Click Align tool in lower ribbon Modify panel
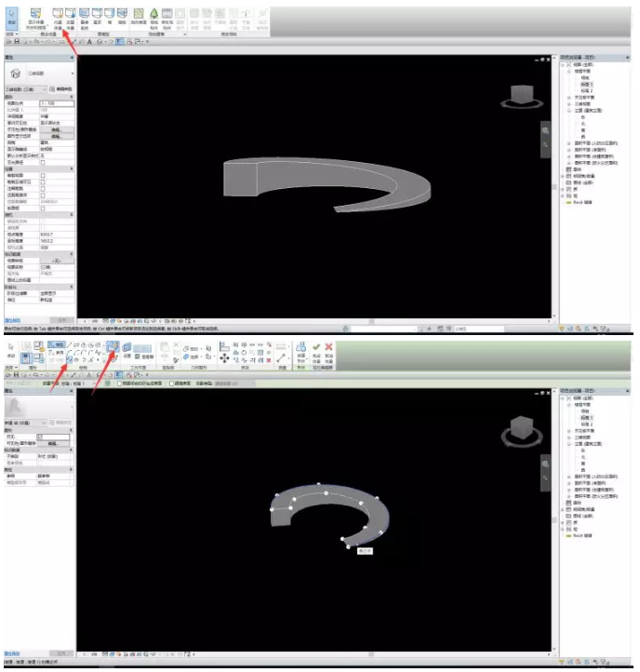The image size is (640, 672). (x=224, y=346)
